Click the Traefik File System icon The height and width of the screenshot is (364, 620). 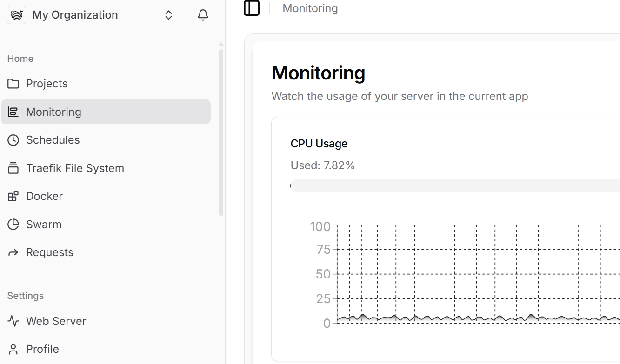pyautogui.click(x=13, y=168)
